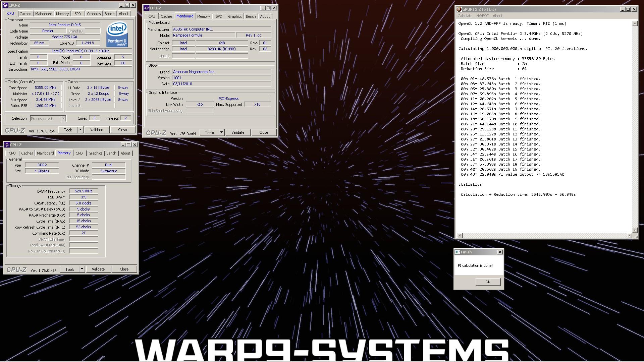Screen dimensions: 644x362
Task: Open the Tools dropdown arrow in Mainboard window
Action: [x=221, y=132]
